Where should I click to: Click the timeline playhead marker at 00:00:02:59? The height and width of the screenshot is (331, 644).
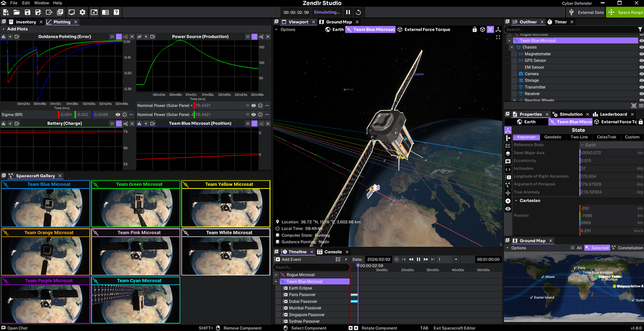click(358, 266)
